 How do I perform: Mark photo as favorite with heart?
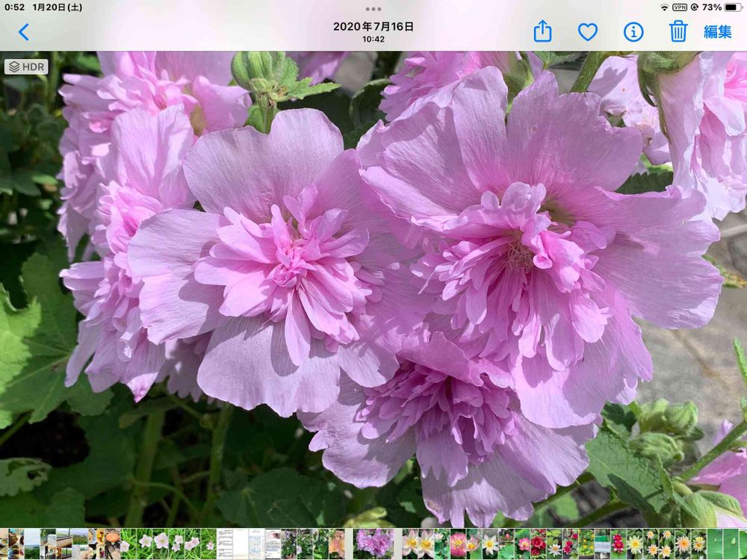[x=588, y=32]
